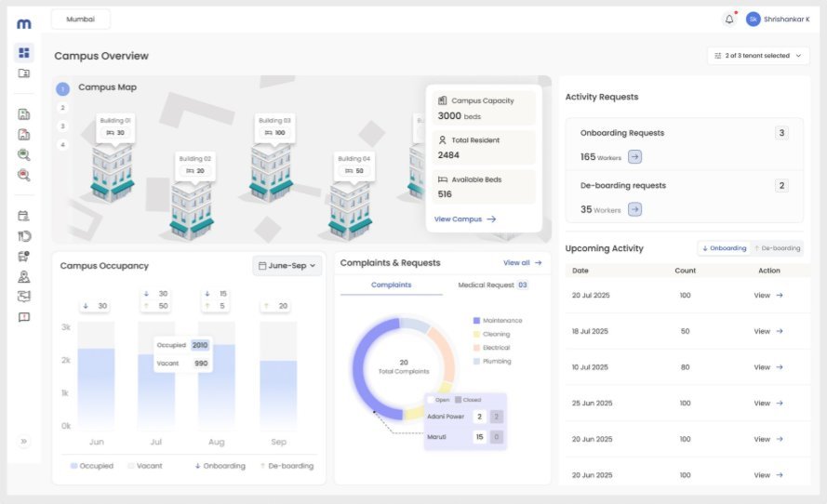Click the View Campus link
Screen dimensions: 827x504
coord(464,219)
